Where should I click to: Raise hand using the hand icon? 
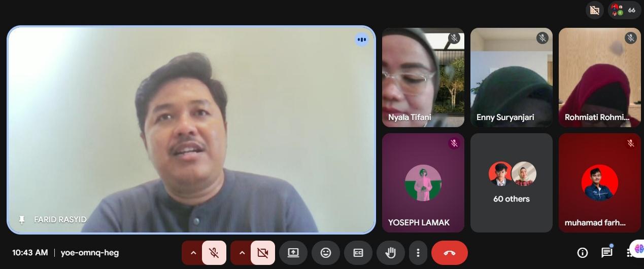[x=390, y=253]
